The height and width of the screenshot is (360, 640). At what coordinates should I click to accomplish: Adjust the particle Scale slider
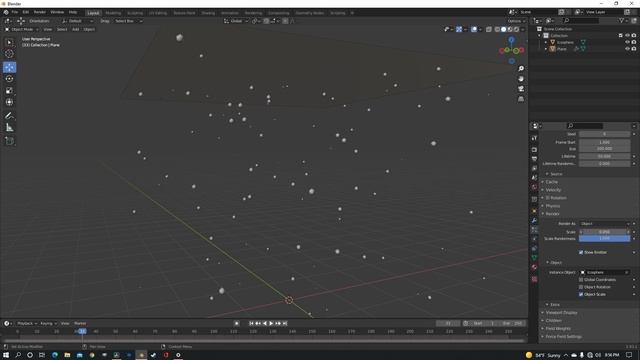[x=604, y=232]
